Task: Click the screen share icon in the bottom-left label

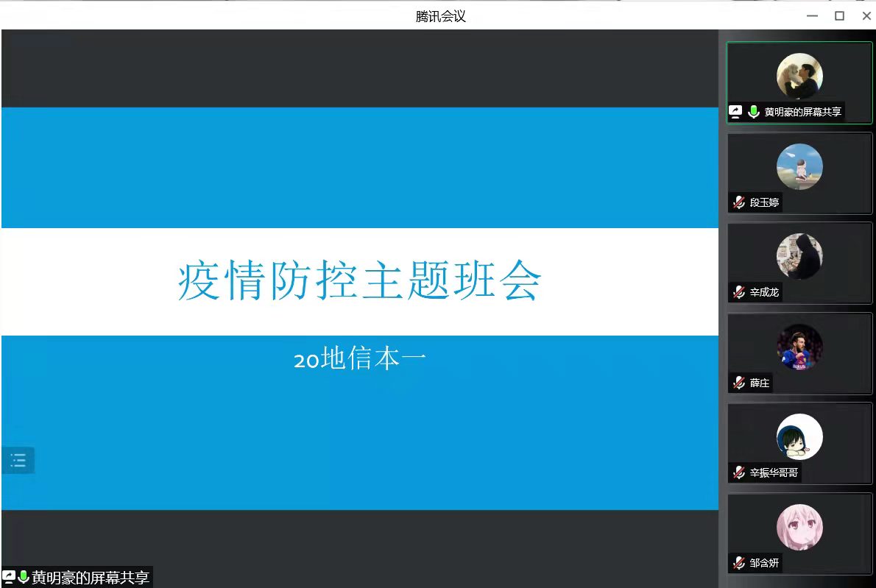Action: pyautogui.click(x=9, y=577)
